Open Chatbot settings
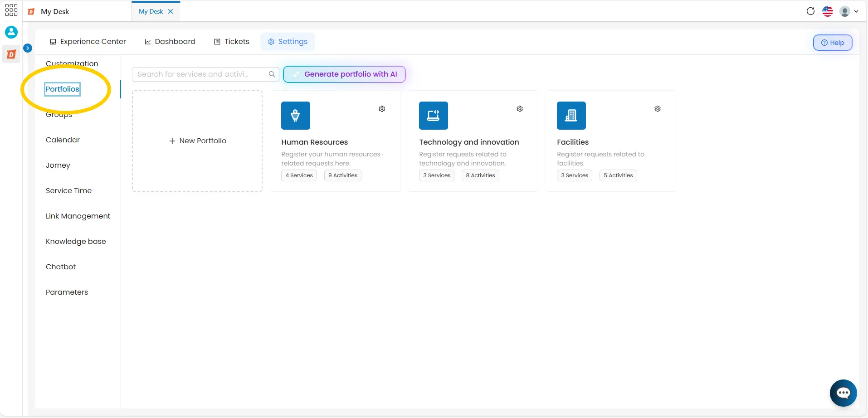The height and width of the screenshot is (418, 868). pyautogui.click(x=61, y=267)
